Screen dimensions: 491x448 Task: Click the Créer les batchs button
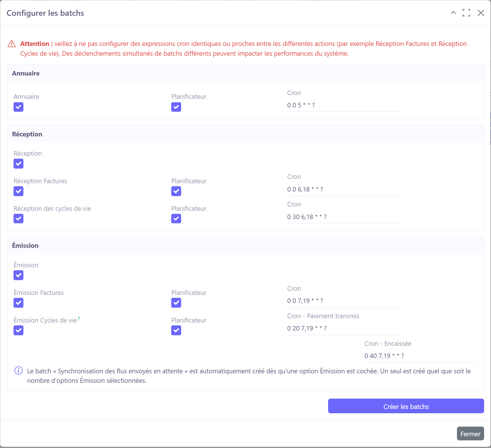[406, 406]
